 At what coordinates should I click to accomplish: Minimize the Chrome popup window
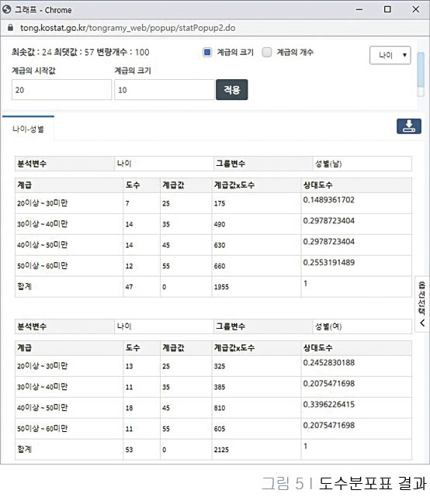click(x=359, y=9)
